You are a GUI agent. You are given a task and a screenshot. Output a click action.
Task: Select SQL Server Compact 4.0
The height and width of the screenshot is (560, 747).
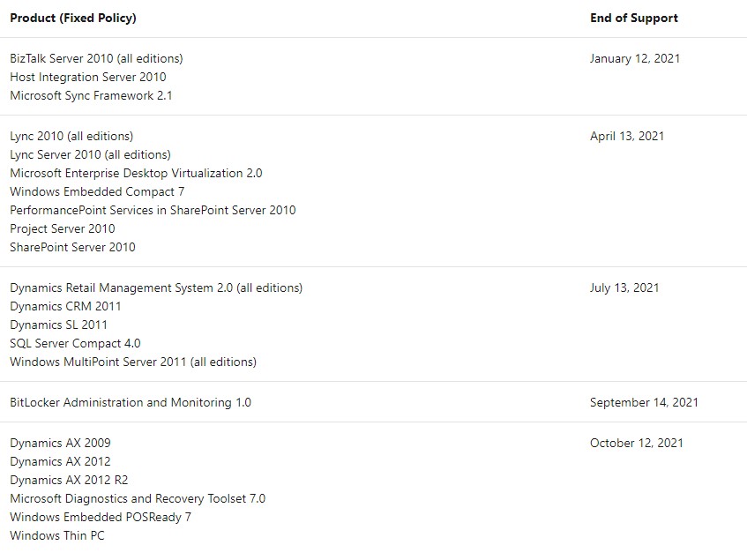(75, 343)
